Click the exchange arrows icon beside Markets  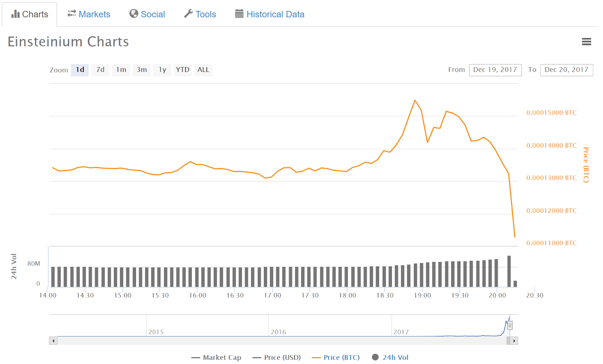[x=72, y=14]
